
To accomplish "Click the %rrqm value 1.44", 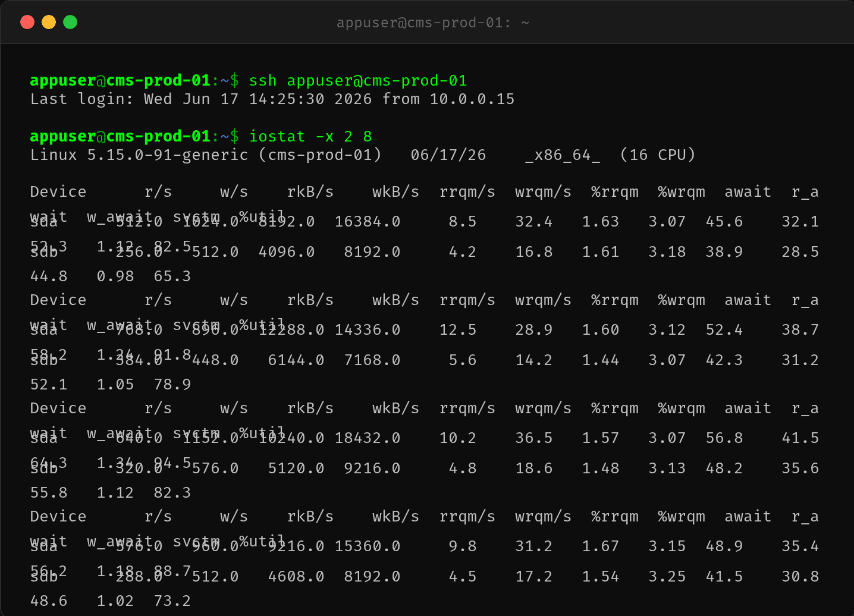I will coord(601,360).
